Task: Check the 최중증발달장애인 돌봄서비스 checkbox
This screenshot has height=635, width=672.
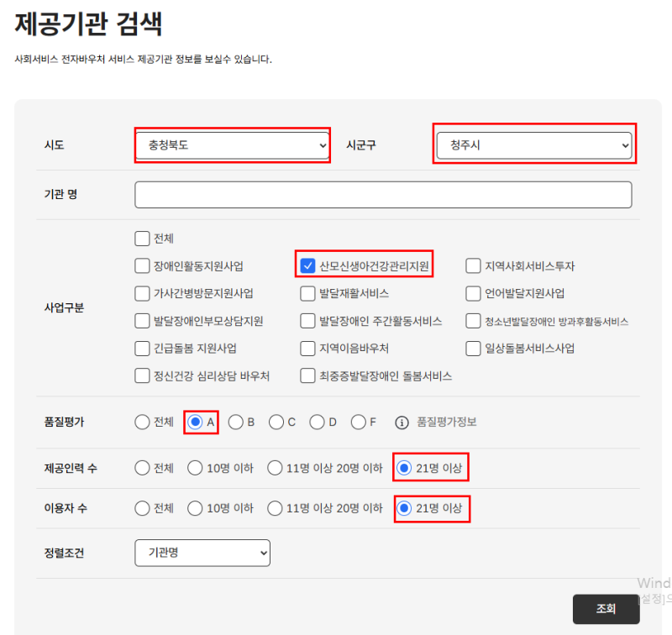Action: click(307, 375)
